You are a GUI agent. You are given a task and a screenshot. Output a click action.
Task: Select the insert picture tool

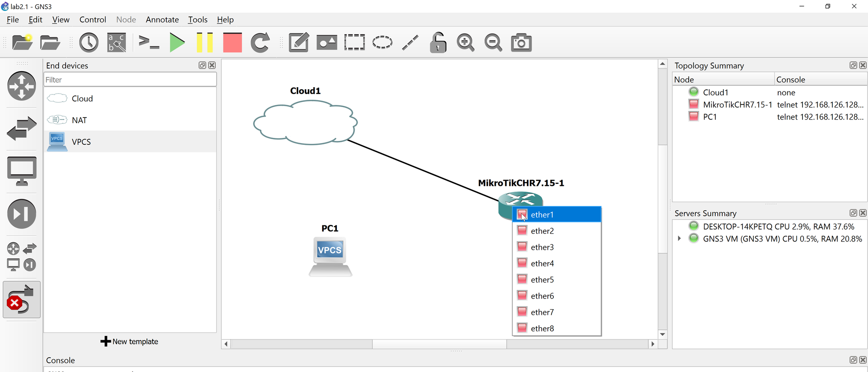pos(327,42)
